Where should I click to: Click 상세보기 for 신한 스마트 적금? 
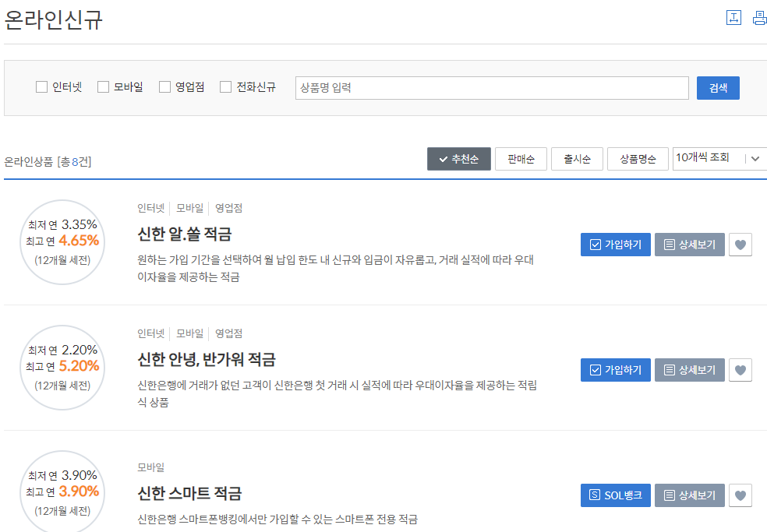pyautogui.click(x=690, y=495)
